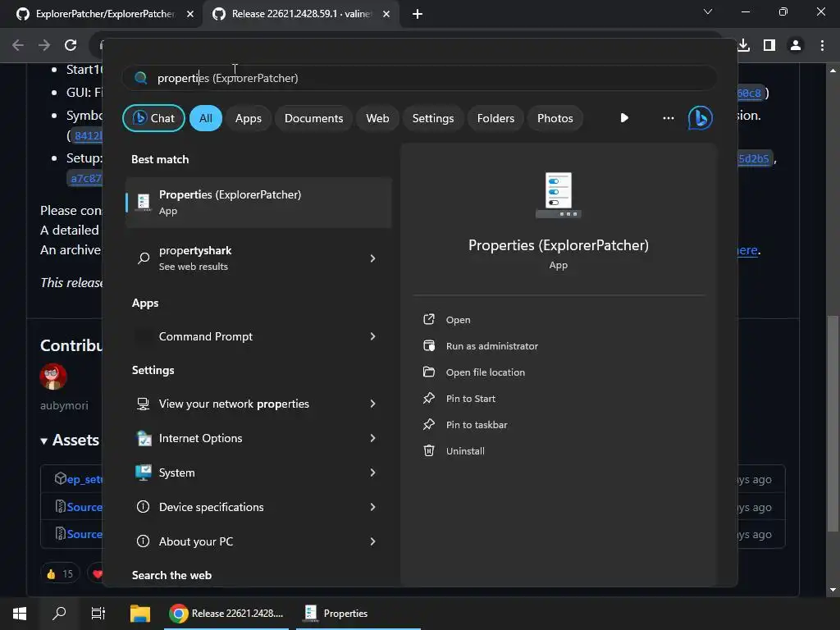Click Open in the preview pane

click(458, 320)
